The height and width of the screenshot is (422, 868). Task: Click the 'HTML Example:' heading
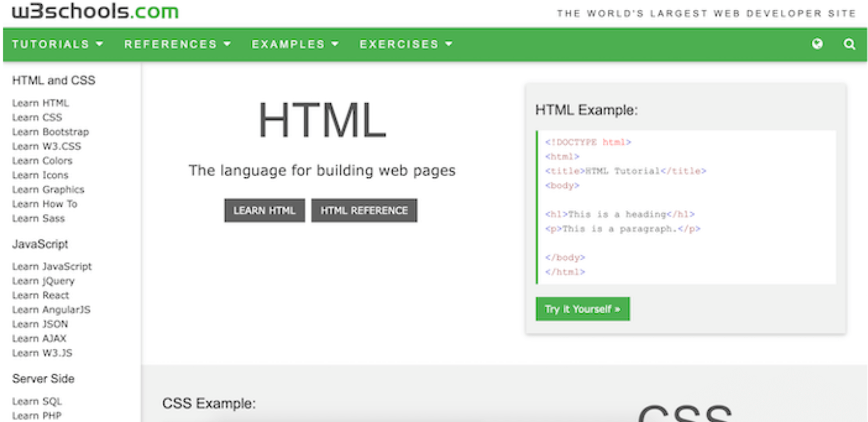[586, 110]
